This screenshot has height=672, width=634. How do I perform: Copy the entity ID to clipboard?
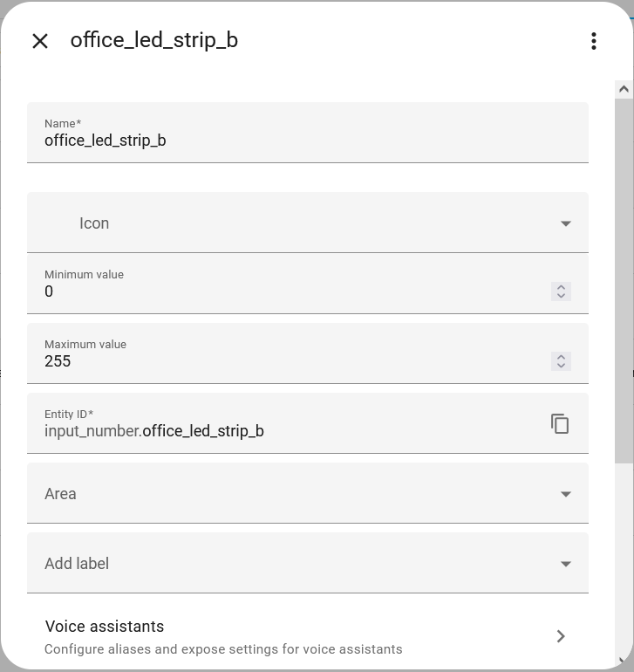click(560, 424)
